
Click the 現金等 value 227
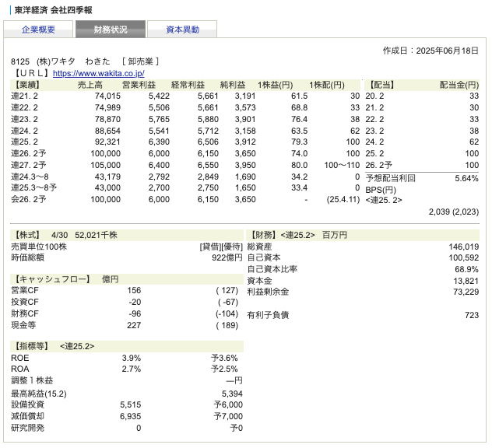[x=134, y=325]
